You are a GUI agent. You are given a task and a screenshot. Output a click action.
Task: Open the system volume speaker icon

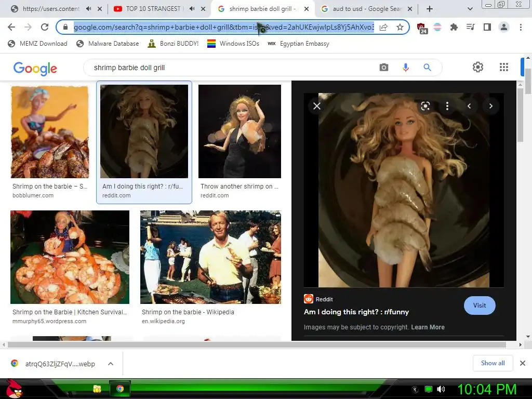point(441,389)
